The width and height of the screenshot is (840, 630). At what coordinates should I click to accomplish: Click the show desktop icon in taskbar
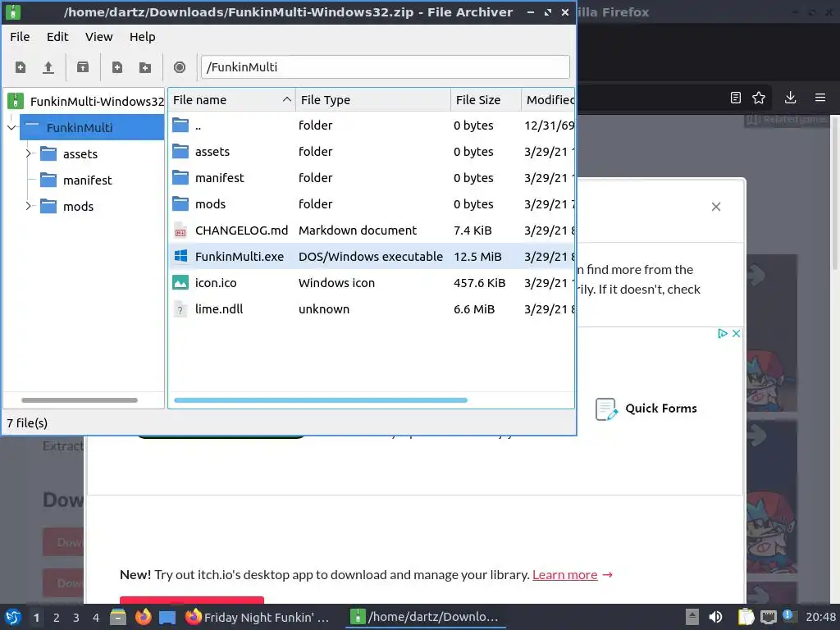(167, 618)
